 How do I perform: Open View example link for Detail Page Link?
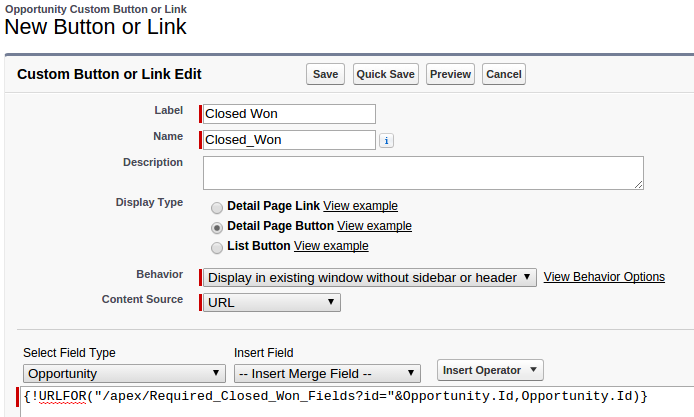(x=360, y=206)
